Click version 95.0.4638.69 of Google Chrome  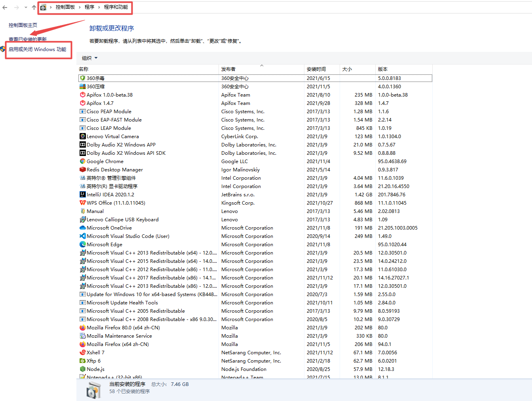click(x=392, y=161)
